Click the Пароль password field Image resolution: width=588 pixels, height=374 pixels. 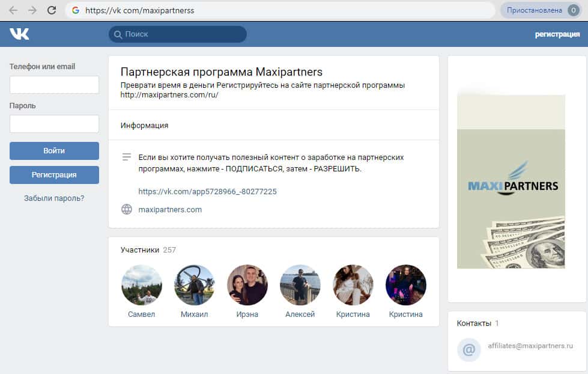point(54,124)
